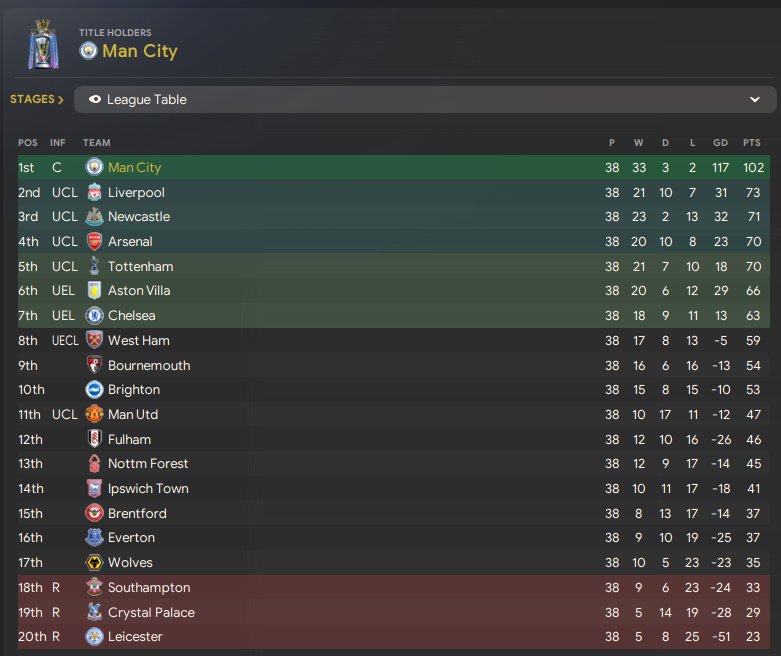Select the West Ham table row

coord(394,340)
